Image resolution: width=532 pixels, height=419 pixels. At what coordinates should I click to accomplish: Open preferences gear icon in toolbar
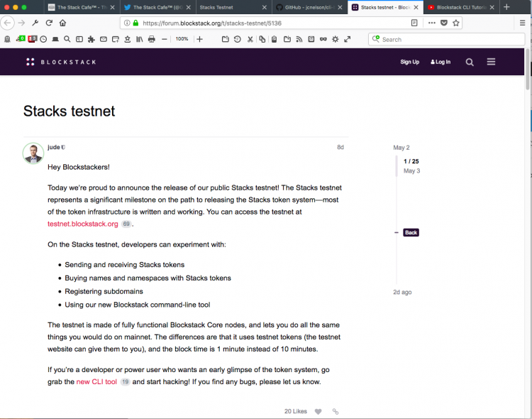click(x=336, y=39)
